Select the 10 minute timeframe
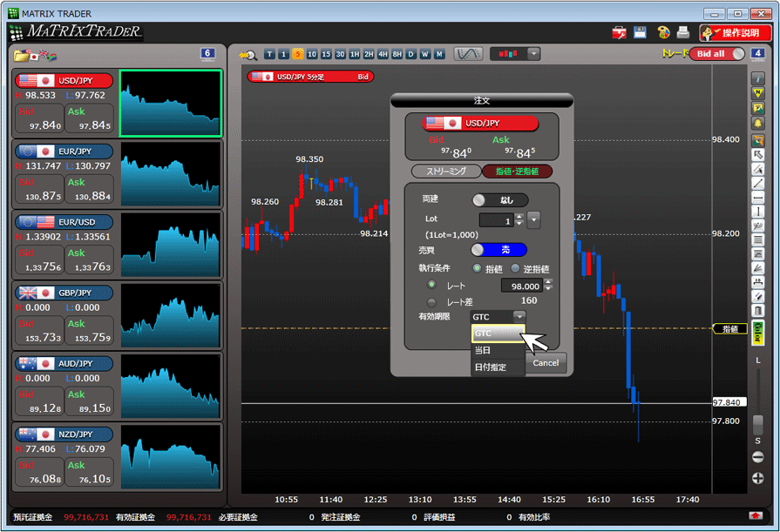780x532 pixels. (x=312, y=54)
